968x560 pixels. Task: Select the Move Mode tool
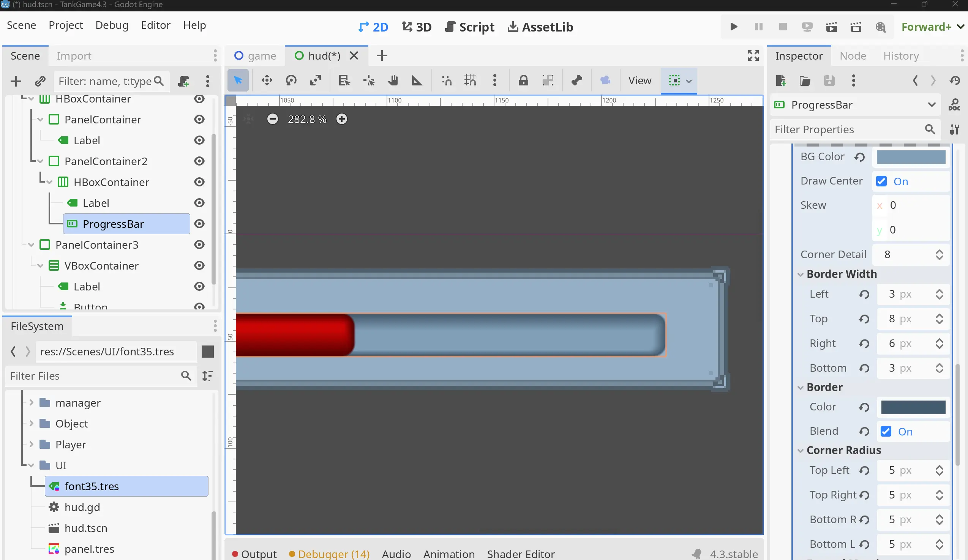click(x=267, y=80)
